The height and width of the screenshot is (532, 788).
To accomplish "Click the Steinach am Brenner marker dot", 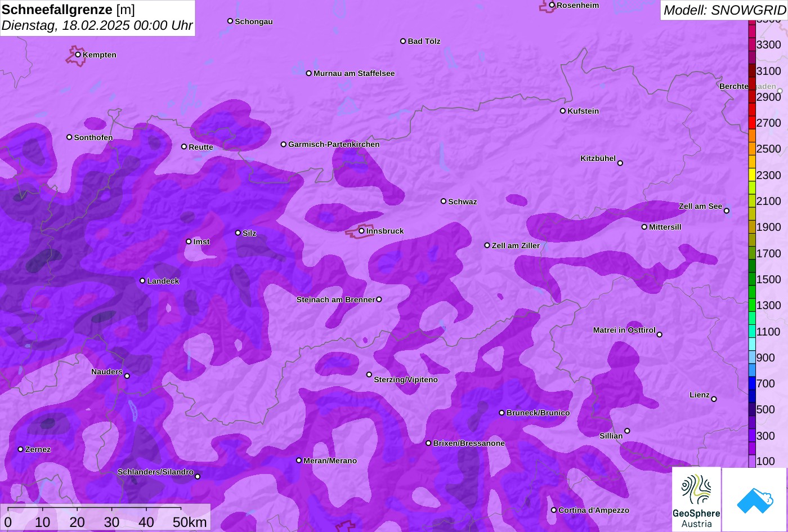I will [x=379, y=299].
